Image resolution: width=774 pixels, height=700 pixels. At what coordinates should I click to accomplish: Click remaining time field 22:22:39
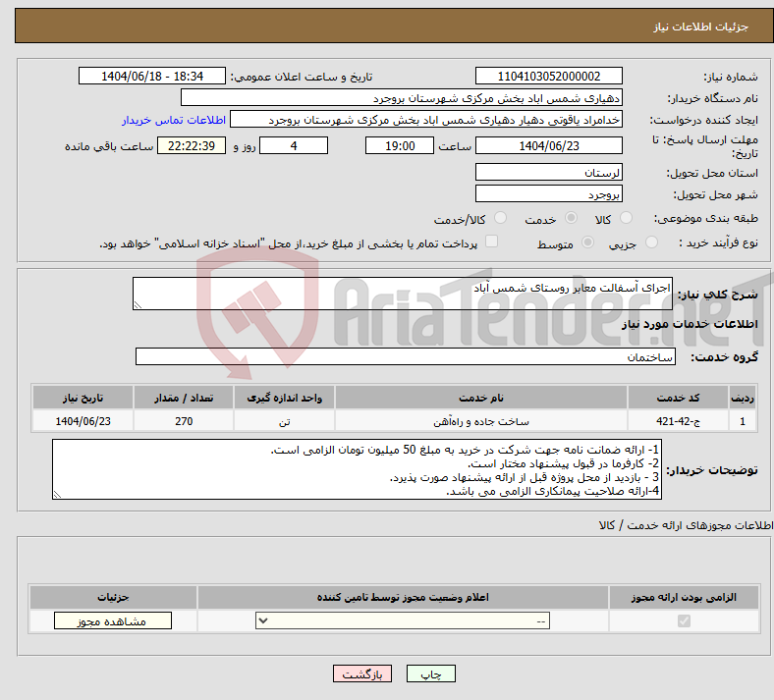pos(192,145)
